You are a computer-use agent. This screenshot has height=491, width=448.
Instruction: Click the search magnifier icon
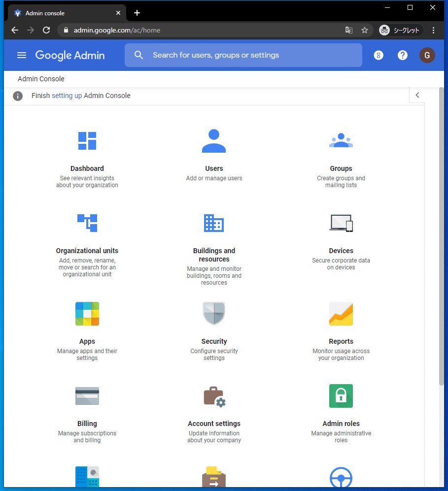[138, 55]
